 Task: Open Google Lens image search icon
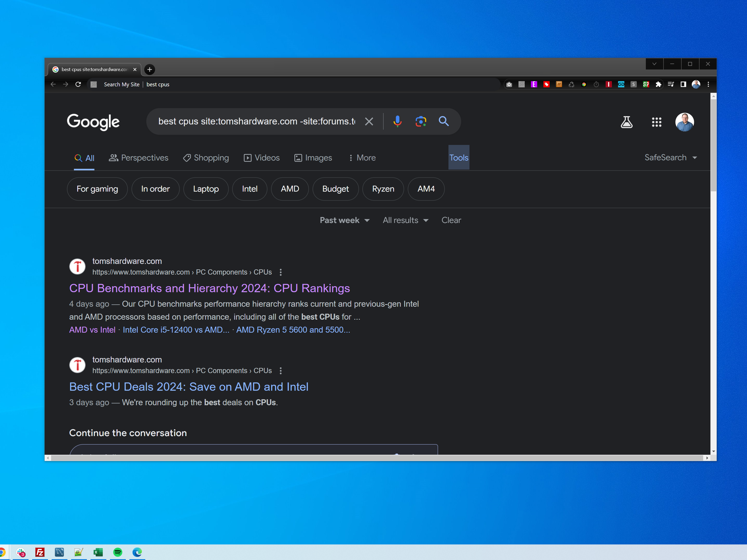[x=421, y=121]
